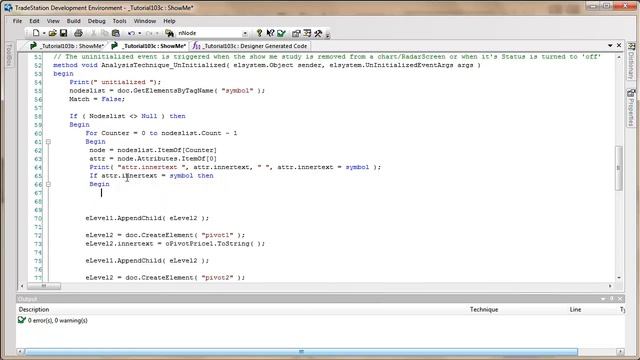640x360 pixels.
Task: Click the line 'Match = False;'
Action: (97, 99)
